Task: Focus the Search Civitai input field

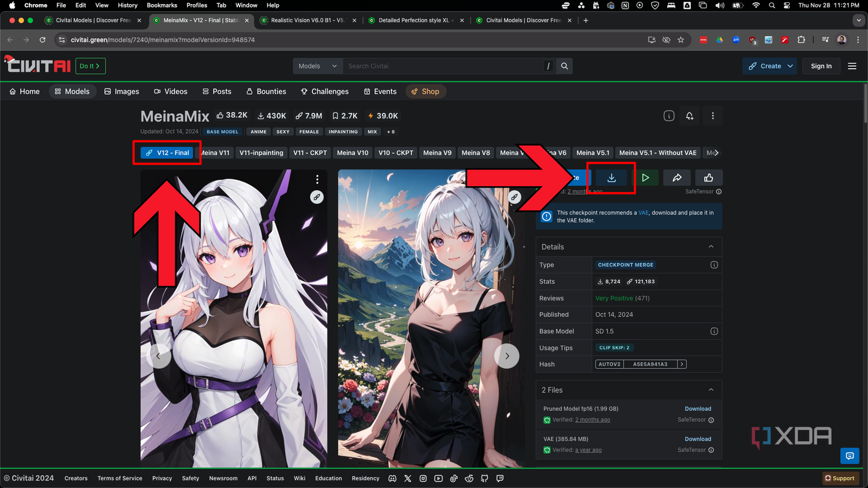Action: [x=443, y=66]
